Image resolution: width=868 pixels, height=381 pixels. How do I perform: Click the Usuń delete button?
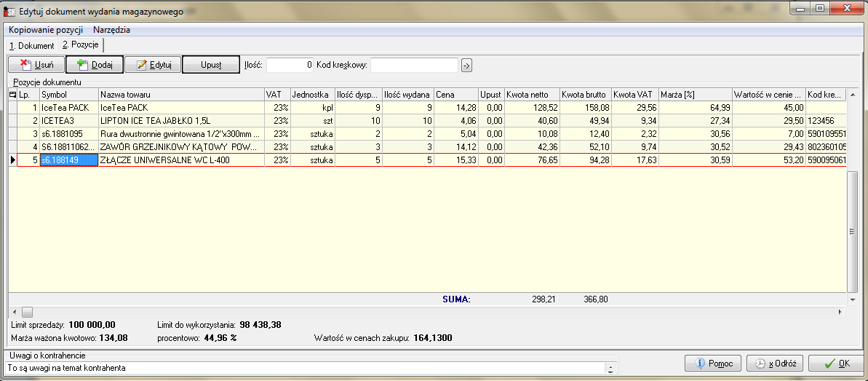(36, 65)
